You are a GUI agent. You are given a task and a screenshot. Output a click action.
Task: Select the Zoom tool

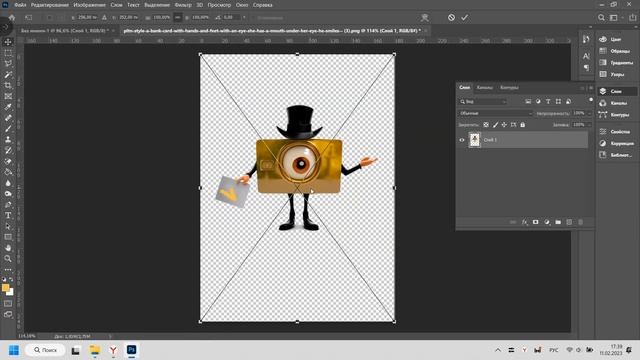(8, 259)
